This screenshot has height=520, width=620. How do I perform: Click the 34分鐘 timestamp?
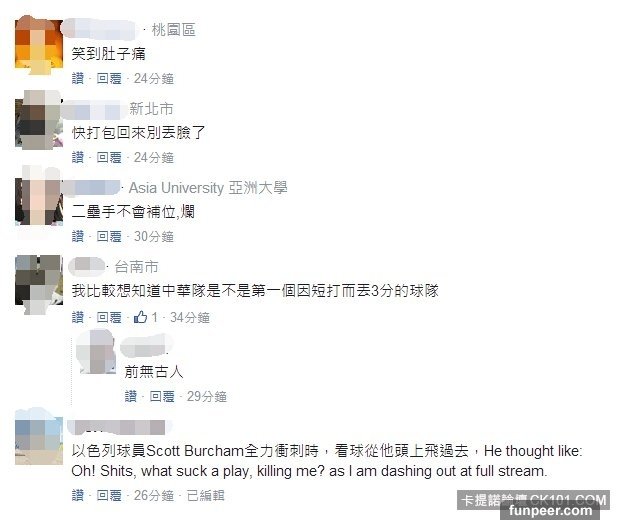(x=190, y=317)
